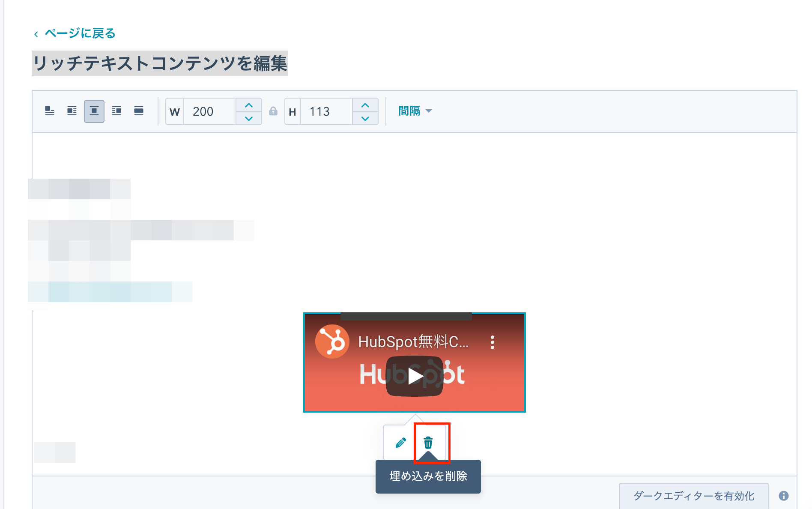Click the width input field showing 200
812x509 pixels.
[210, 111]
